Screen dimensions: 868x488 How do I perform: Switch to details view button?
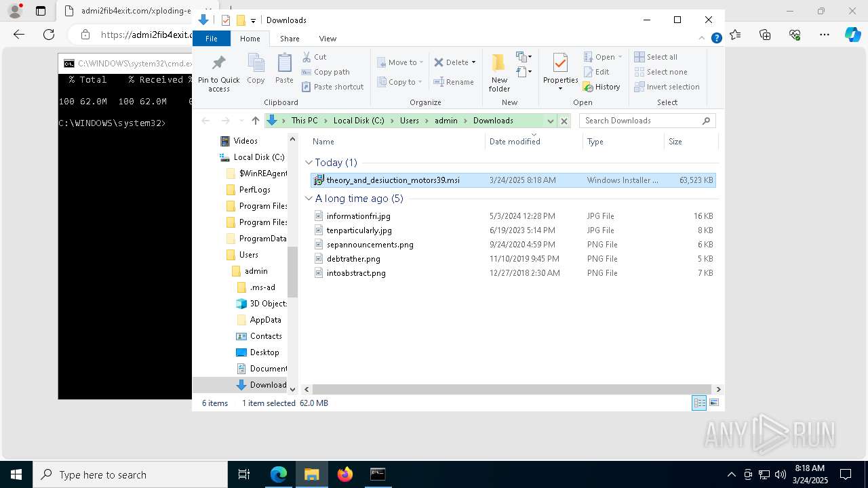point(699,403)
